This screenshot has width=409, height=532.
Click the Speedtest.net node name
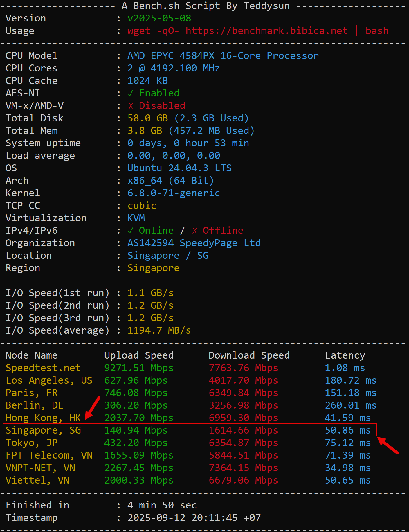[x=43, y=368]
